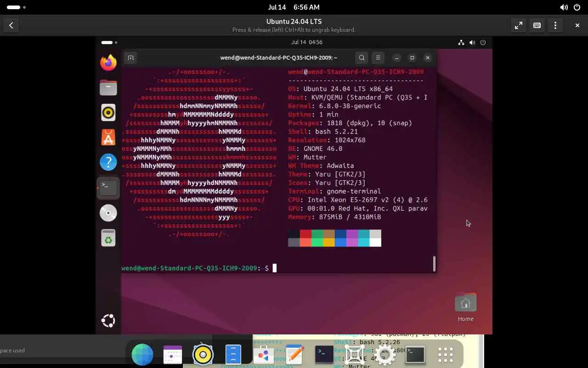Minimize the guest terminal window

[396, 58]
